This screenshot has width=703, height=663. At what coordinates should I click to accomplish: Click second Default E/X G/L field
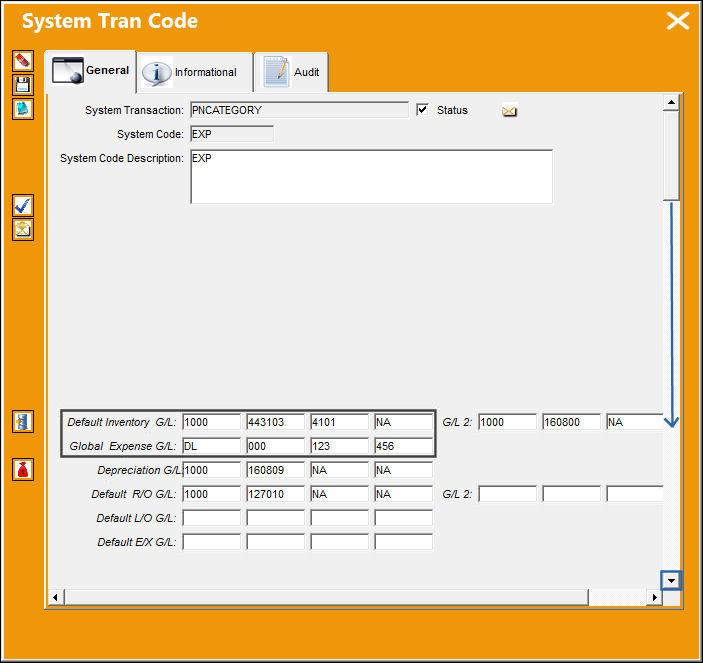(x=276, y=542)
